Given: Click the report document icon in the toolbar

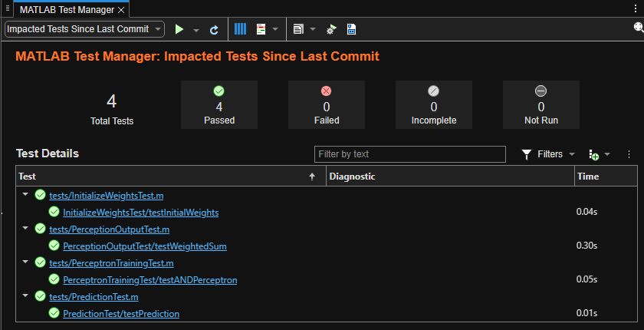Looking at the screenshot, I should pos(298,29).
